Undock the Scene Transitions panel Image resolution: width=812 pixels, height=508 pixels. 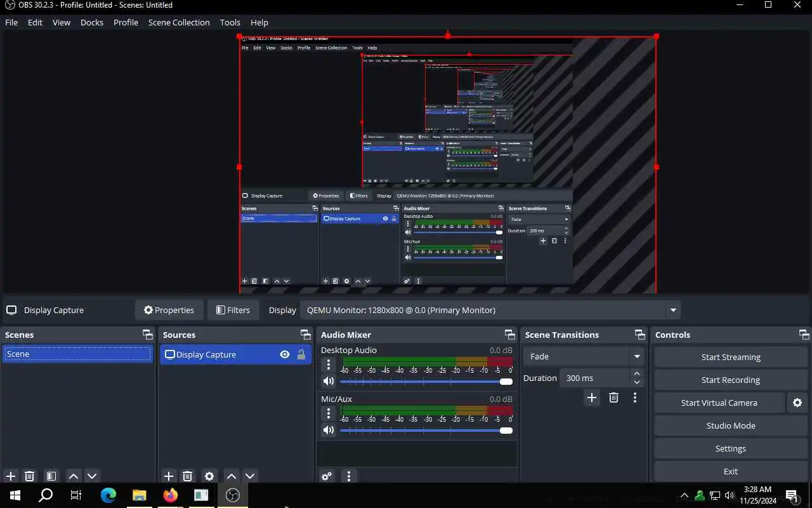pyautogui.click(x=639, y=335)
